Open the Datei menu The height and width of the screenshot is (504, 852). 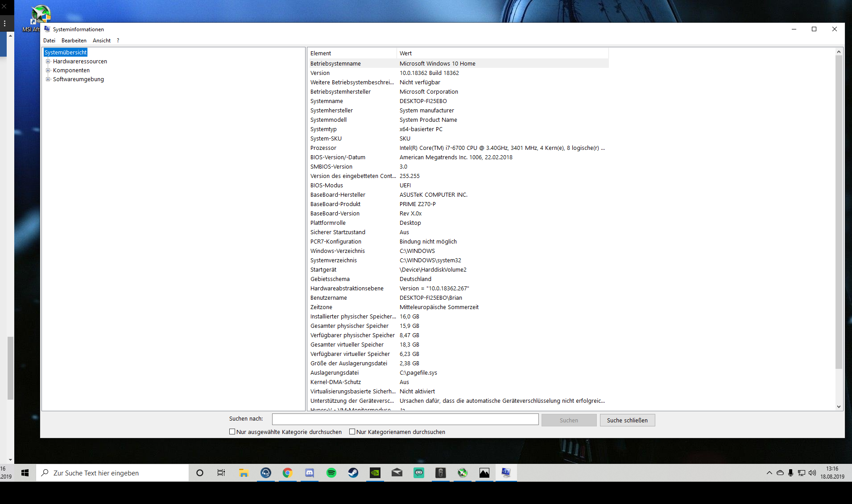click(x=49, y=41)
